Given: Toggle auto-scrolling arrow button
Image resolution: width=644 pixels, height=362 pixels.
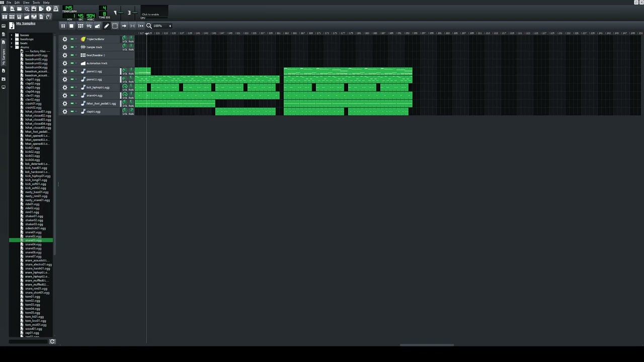Looking at the screenshot, I should click(124, 26).
